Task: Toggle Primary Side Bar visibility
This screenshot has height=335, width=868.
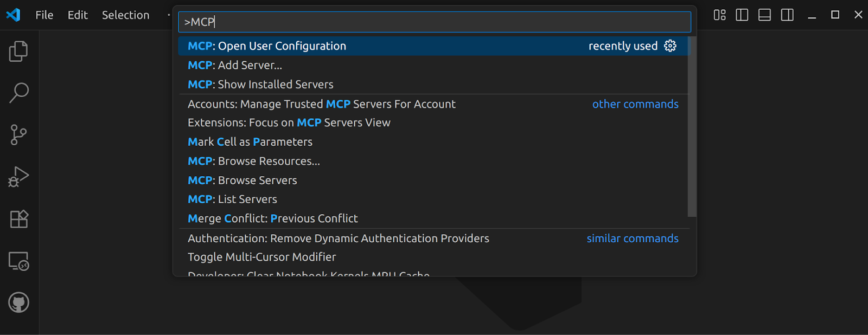Action: click(x=742, y=15)
